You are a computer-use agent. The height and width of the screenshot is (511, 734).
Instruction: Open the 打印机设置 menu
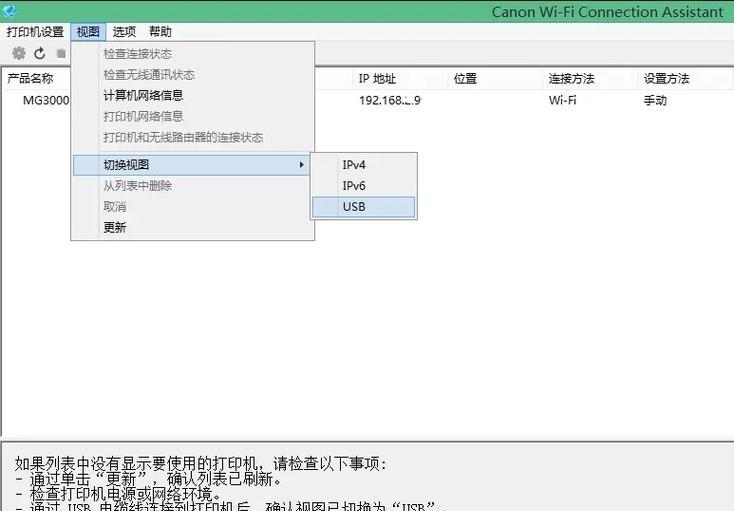tap(35, 31)
